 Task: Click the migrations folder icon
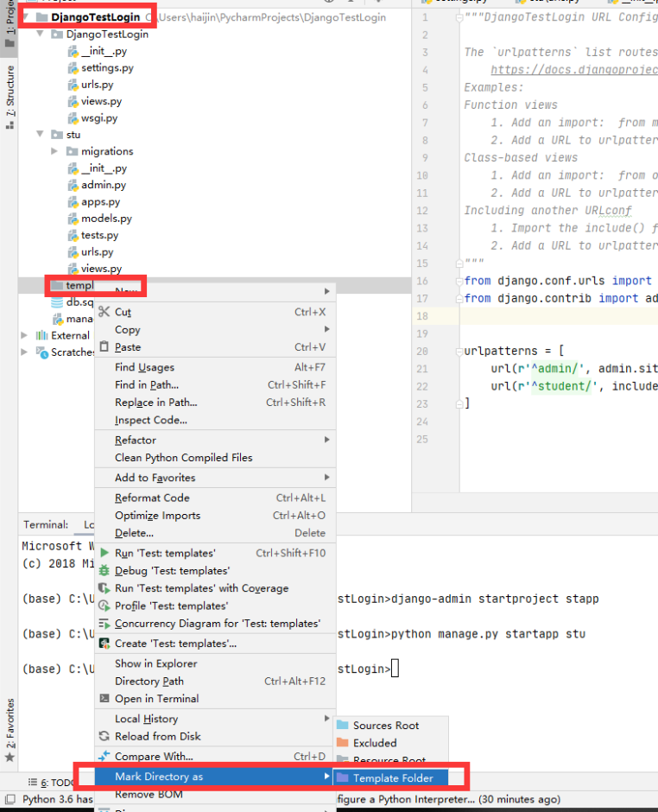73,151
